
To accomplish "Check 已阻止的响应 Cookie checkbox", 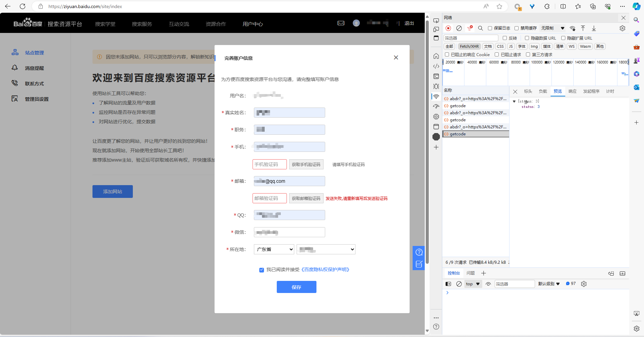I will click(x=447, y=54).
